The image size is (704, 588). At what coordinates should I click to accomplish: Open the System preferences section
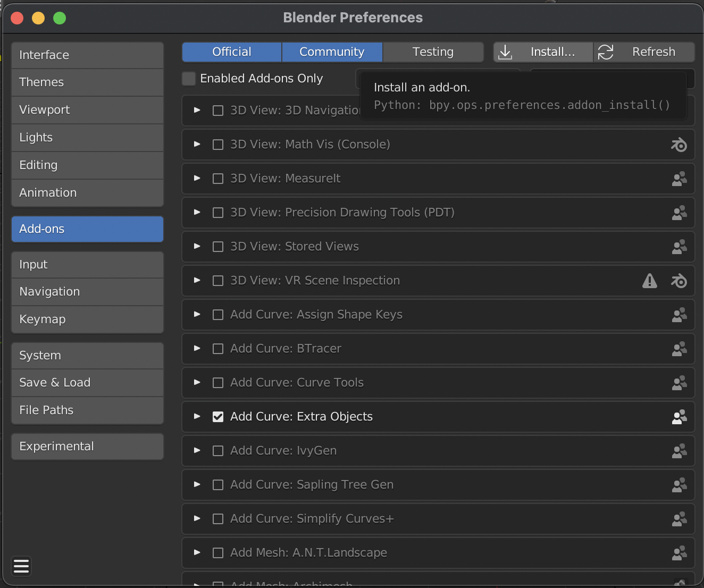coord(87,356)
